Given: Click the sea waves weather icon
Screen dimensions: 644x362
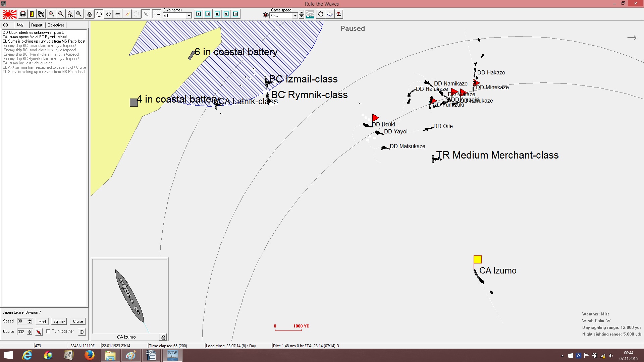Looking at the screenshot, I should coord(310,14).
